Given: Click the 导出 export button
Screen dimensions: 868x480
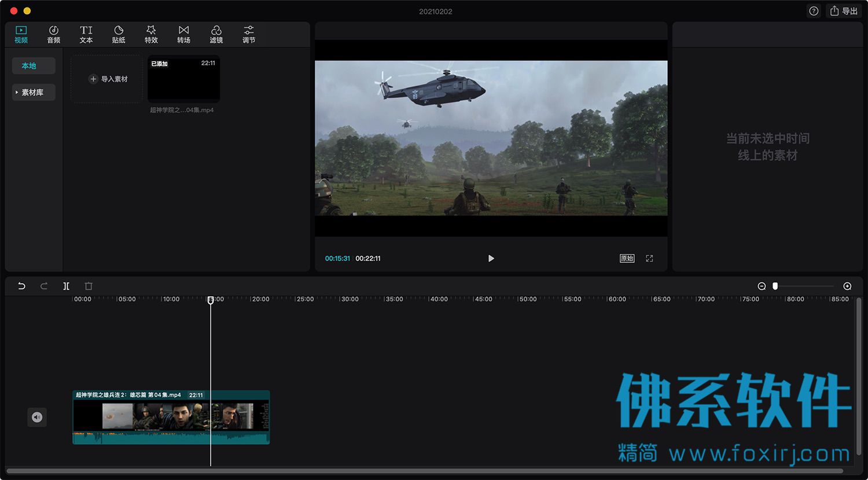Looking at the screenshot, I should [844, 11].
